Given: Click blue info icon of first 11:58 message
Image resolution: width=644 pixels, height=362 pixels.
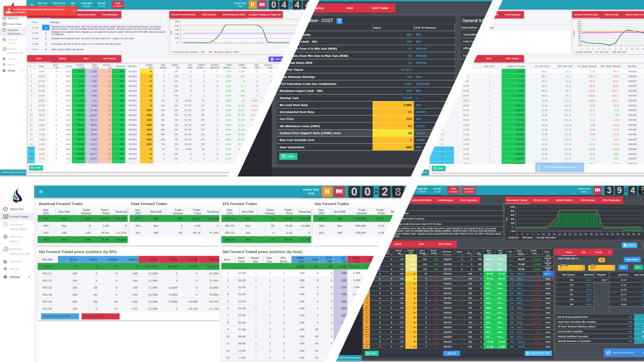Looking at the screenshot, I should (x=46, y=27).
